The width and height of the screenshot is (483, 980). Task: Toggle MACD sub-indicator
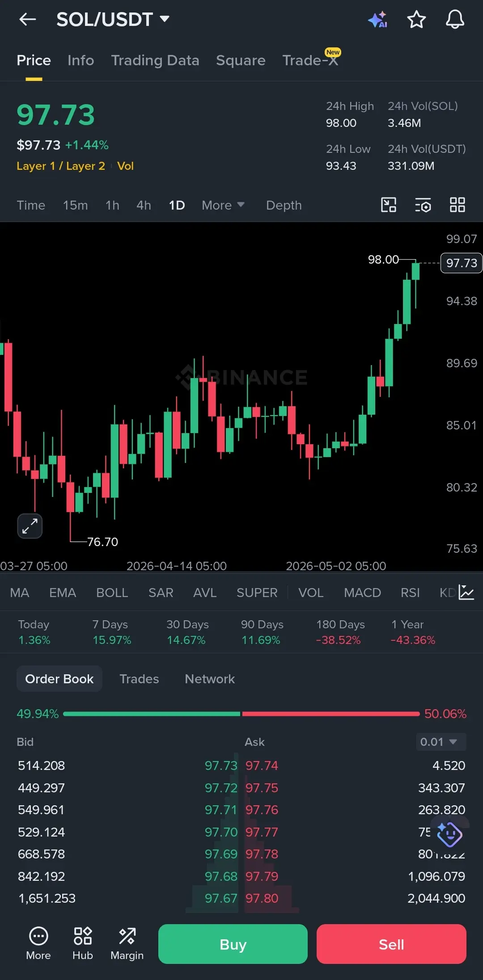(x=362, y=593)
